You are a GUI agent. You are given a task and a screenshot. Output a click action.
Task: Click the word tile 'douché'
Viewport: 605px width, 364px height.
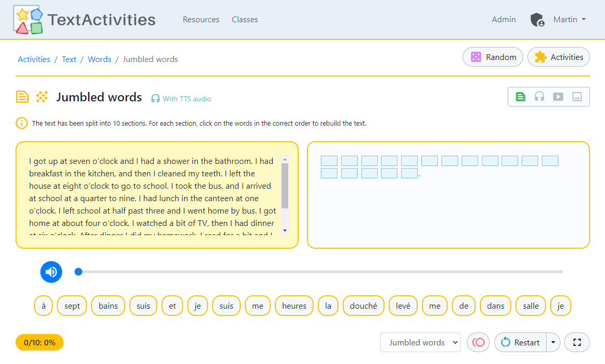pyautogui.click(x=363, y=306)
